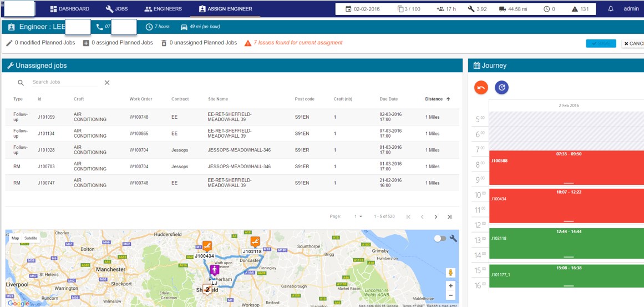Switch map to Satellite view

pos(31,238)
